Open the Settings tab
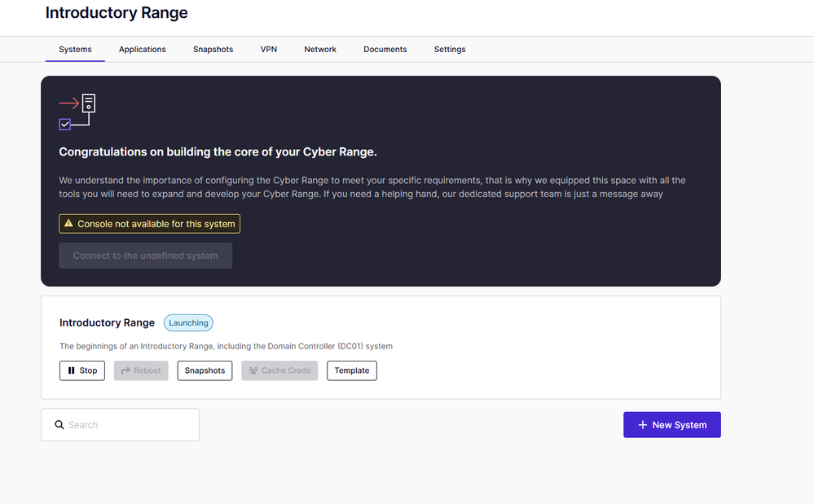 [x=450, y=50]
